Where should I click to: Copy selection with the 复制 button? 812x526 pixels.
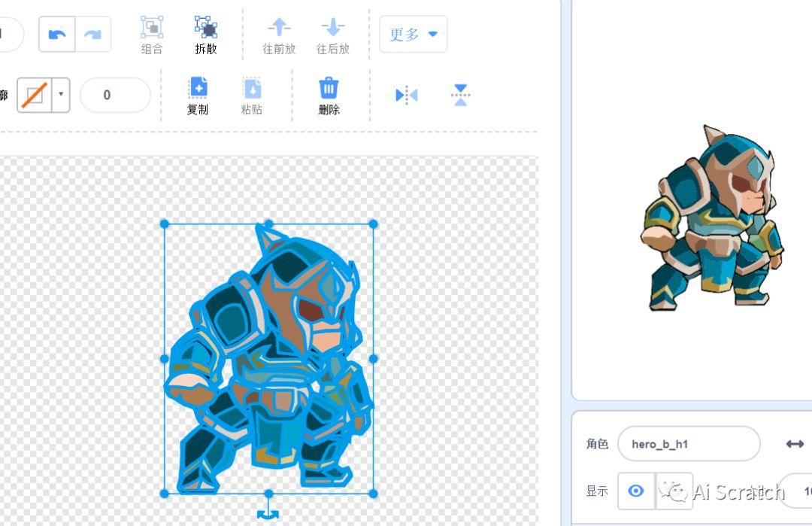click(x=198, y=96)
